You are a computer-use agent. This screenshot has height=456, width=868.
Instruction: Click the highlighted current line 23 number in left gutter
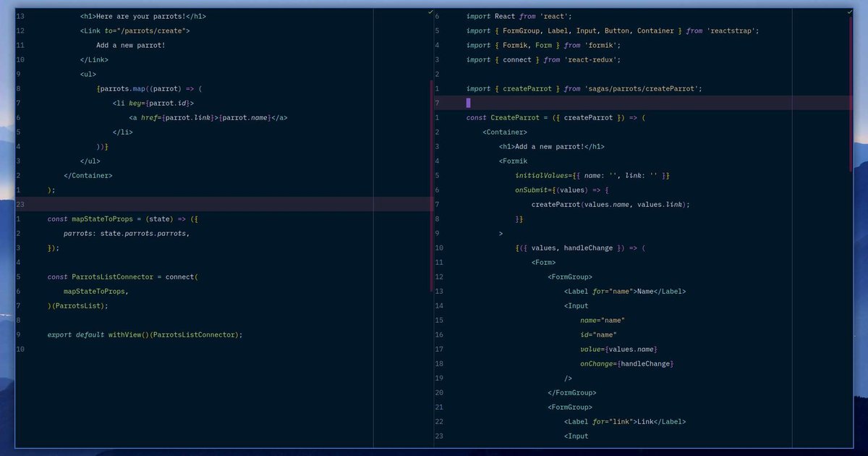20,204
